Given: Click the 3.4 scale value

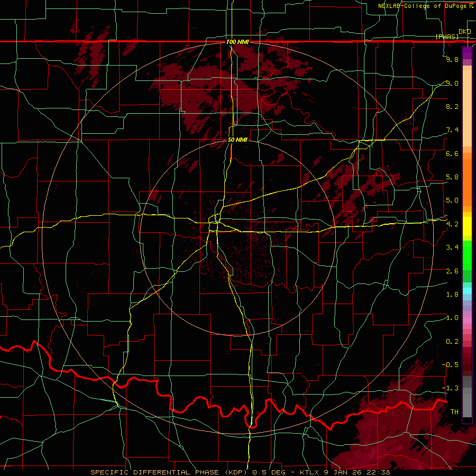Looking at the screenshot, I should click(x=452, y=248).
